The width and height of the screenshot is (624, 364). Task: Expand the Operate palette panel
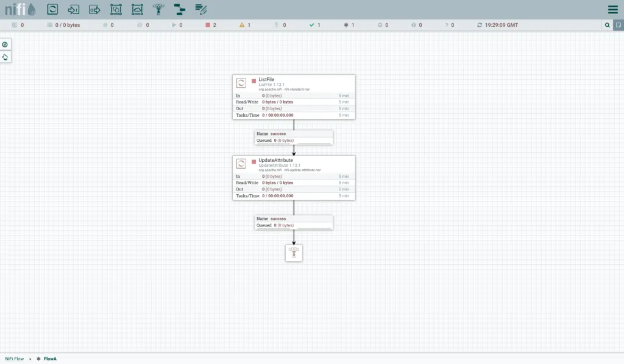pyautogui.click(x=5, y=57)
